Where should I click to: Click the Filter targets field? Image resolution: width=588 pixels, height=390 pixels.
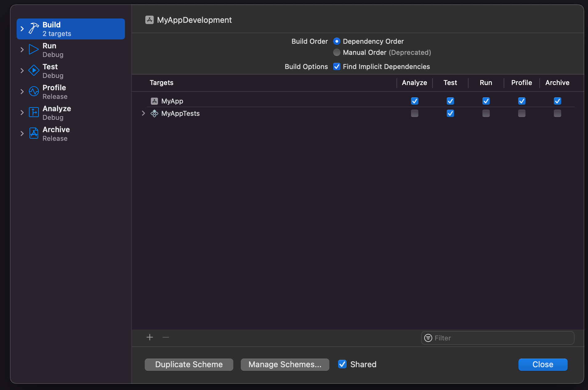(502, 338)
